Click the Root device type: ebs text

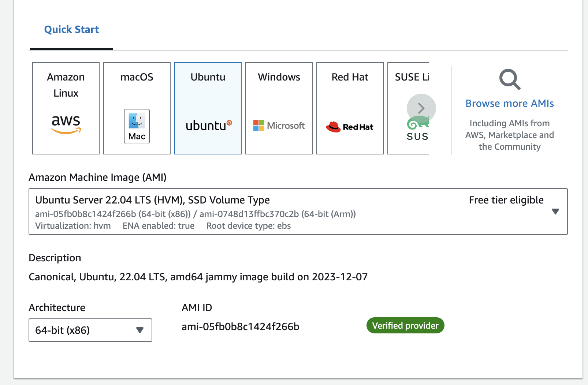(249, 226)
